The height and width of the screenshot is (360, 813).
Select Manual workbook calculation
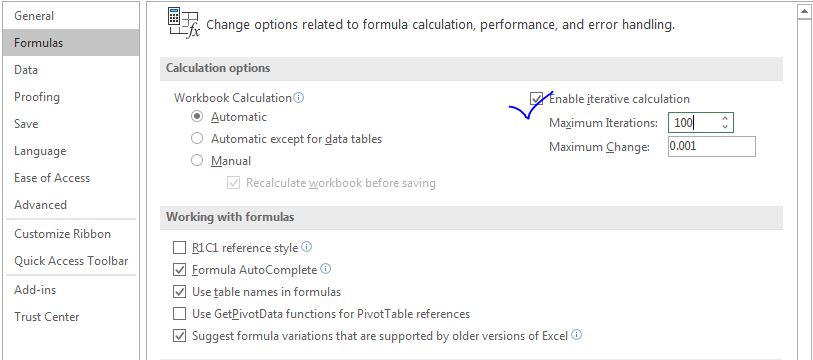[197, 160]
